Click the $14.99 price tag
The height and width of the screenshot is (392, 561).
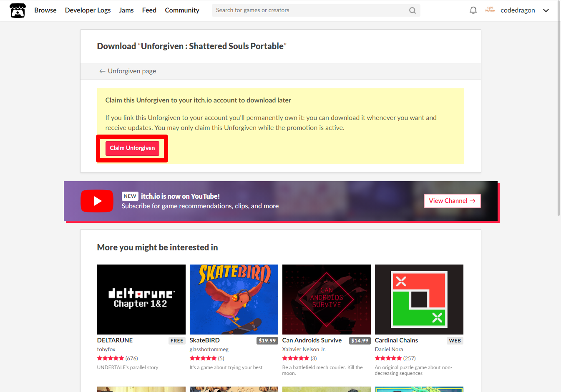360,341
